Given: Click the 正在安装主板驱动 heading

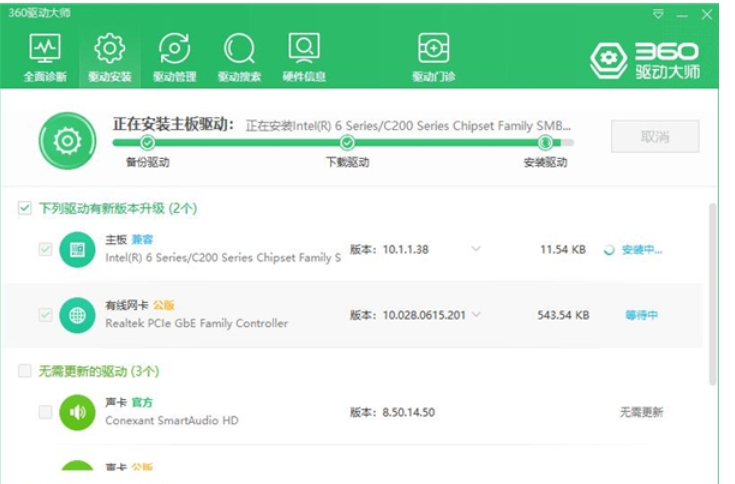Looking at the screenshot, I should tap(173, 125).
